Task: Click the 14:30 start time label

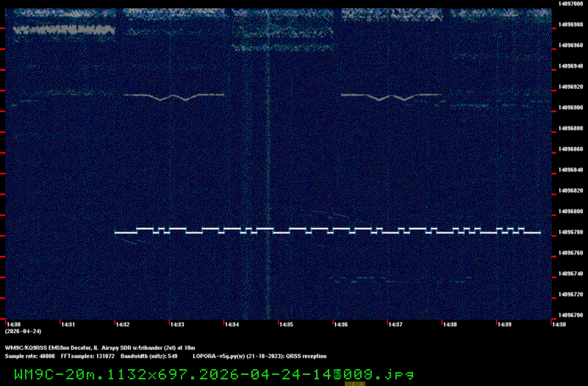Action: (x=13, y=324)
